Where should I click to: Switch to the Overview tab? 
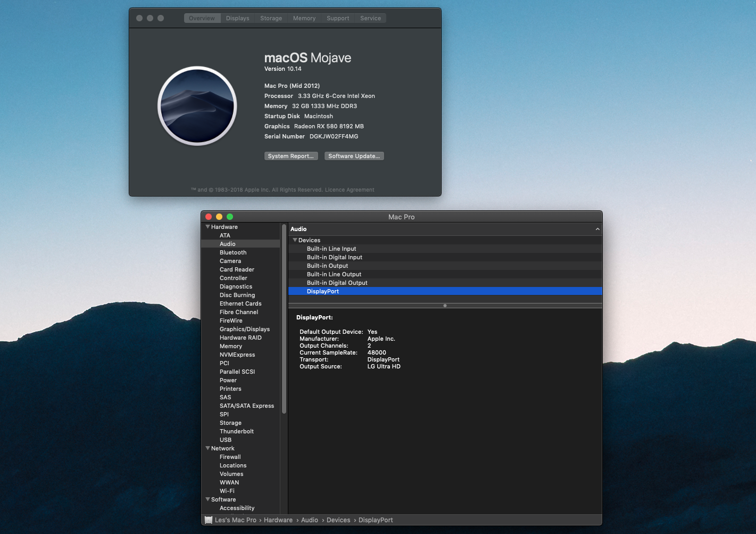[x=202, y=18]
